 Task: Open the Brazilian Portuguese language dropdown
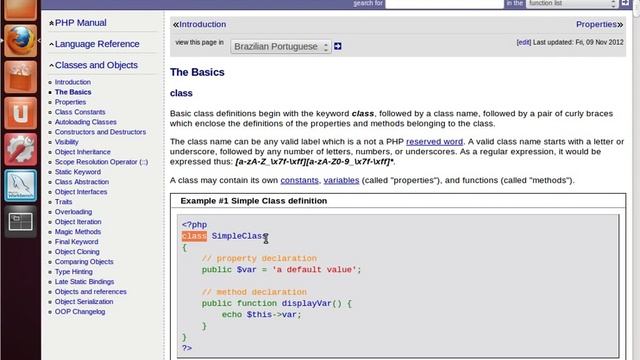tap(281, 47)
